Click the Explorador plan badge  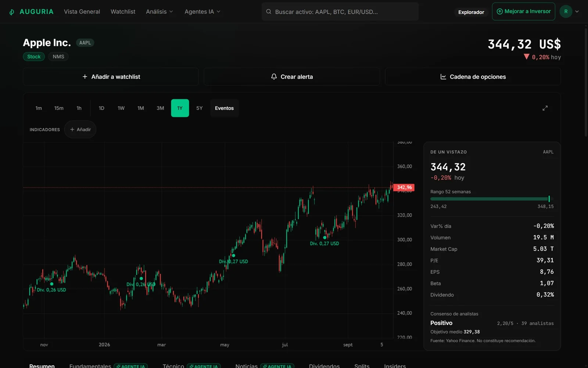click(x=471, y=12)
